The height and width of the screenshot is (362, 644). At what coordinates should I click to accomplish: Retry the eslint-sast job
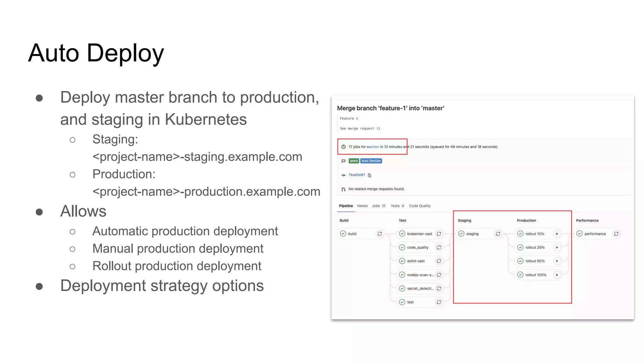click(439, 261)
